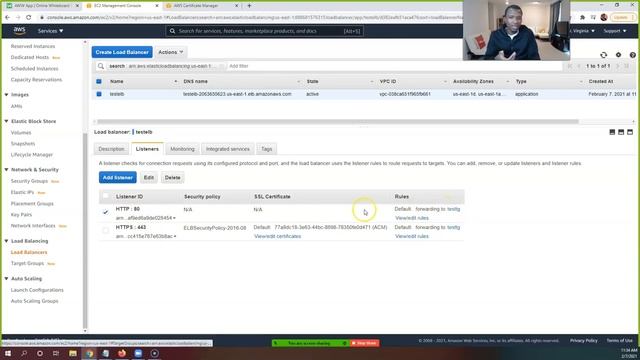Open Windows taskbar search

coord(24,353)
